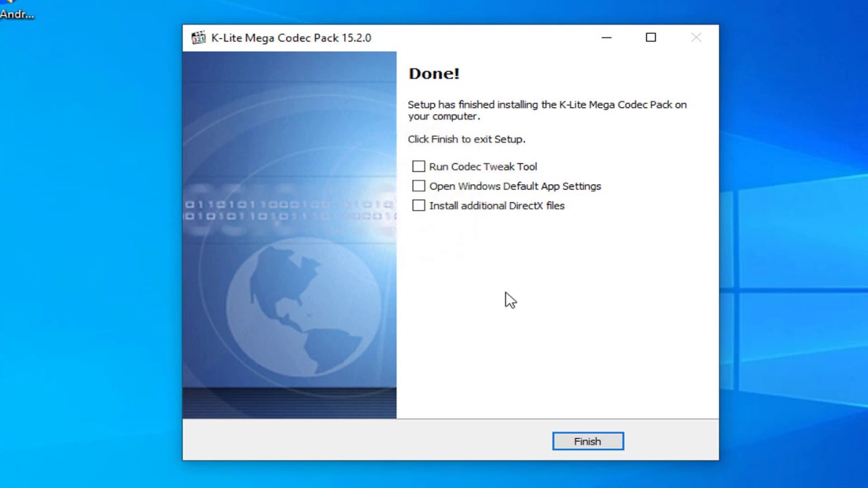The image size is (868, 488).
Task: Tick Install additional DirectX files checkbox
Action: tap(418, 205)
